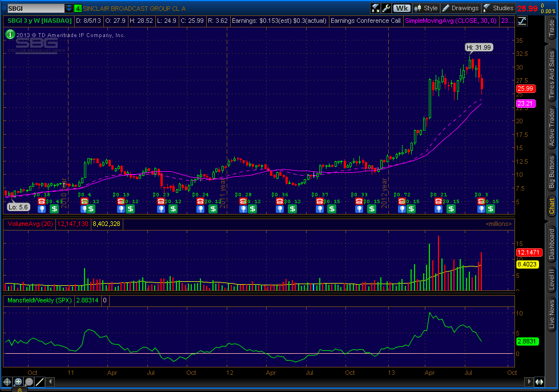Open the Studies menu button
This screenshot has height=392, width=559.
(498, 8)
